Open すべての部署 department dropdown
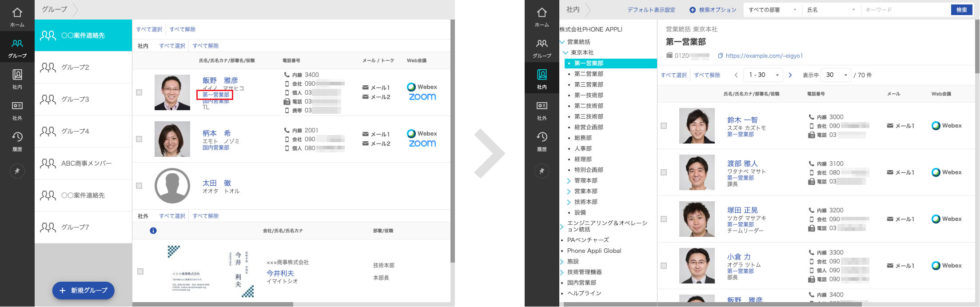The image size is (980, 307). tap(773, 10)
